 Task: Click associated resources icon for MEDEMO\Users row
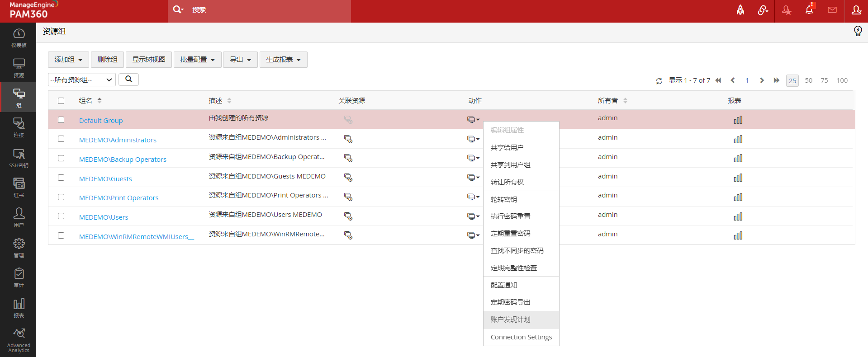(x=348, y=216)
